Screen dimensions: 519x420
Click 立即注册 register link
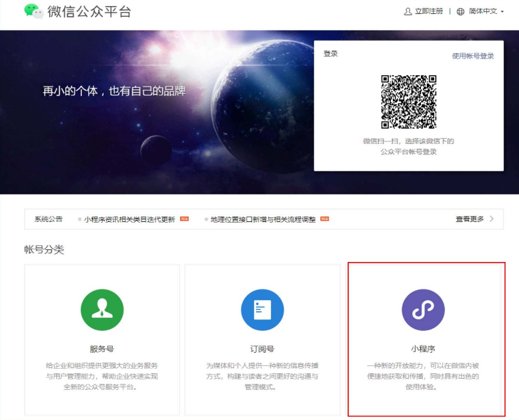point(428,11)
